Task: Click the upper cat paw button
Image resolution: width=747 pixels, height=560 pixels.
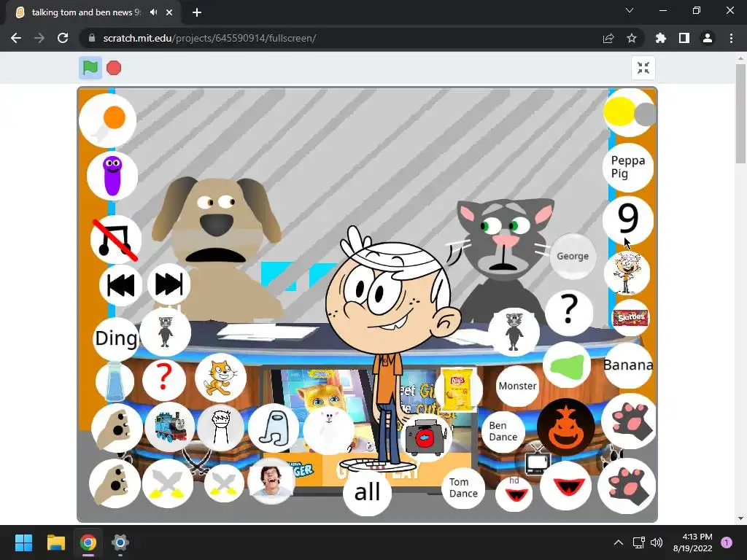Action: 629,421
